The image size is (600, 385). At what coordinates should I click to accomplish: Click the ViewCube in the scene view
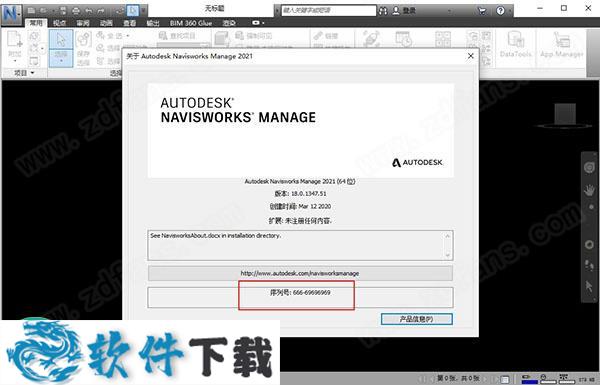(x=565, y=115)
